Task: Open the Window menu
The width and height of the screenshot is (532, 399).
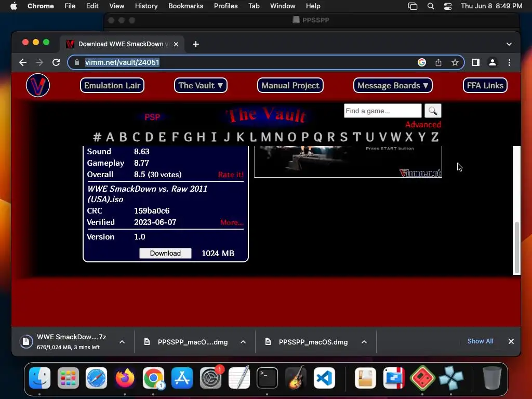Action: (283, 6)
